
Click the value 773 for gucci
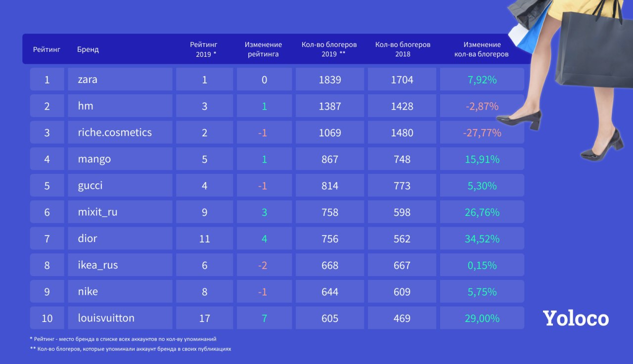coord(402,185)
